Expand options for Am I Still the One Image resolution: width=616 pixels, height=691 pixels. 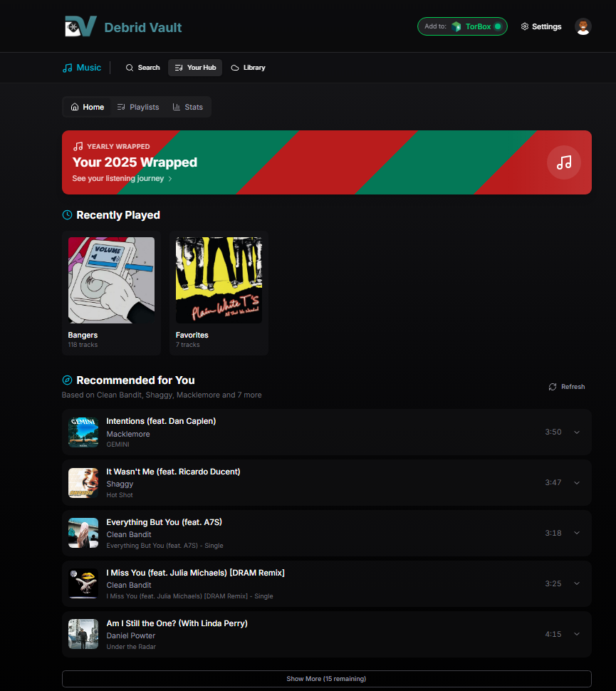click(577, 634)
